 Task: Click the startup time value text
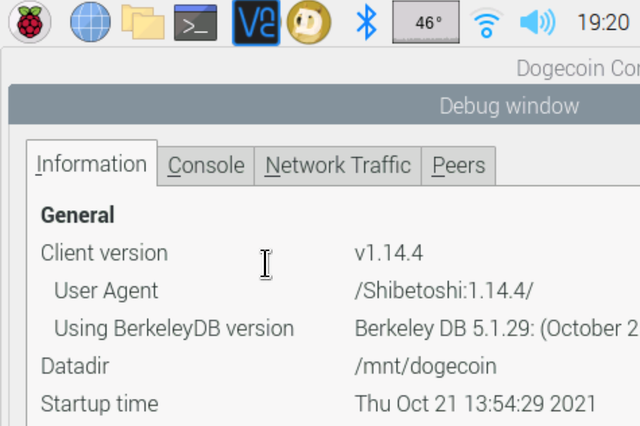pyautogui.click(x=476, y=404)
